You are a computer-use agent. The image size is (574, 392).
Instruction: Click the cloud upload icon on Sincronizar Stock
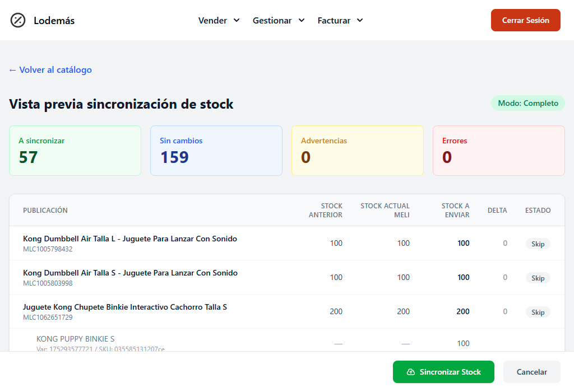click(411, 372)
